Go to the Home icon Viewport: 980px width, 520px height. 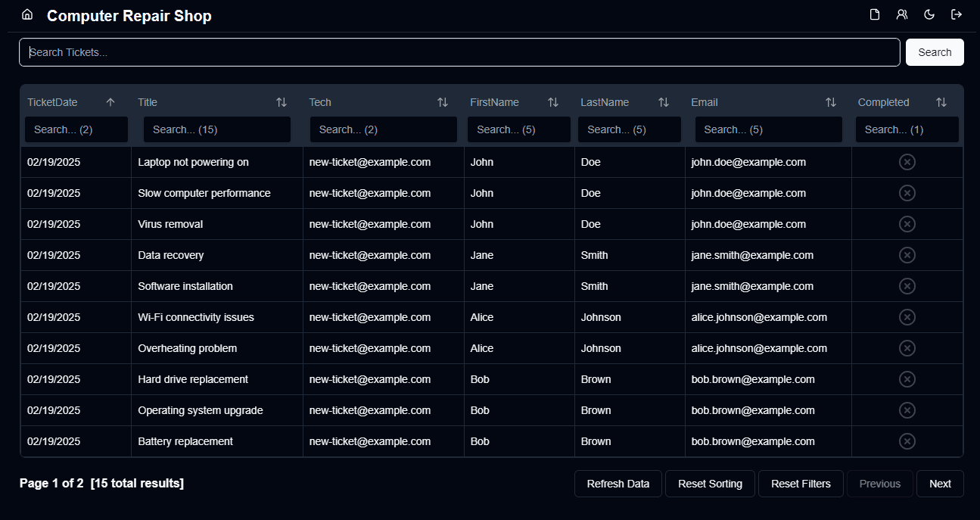27,14
